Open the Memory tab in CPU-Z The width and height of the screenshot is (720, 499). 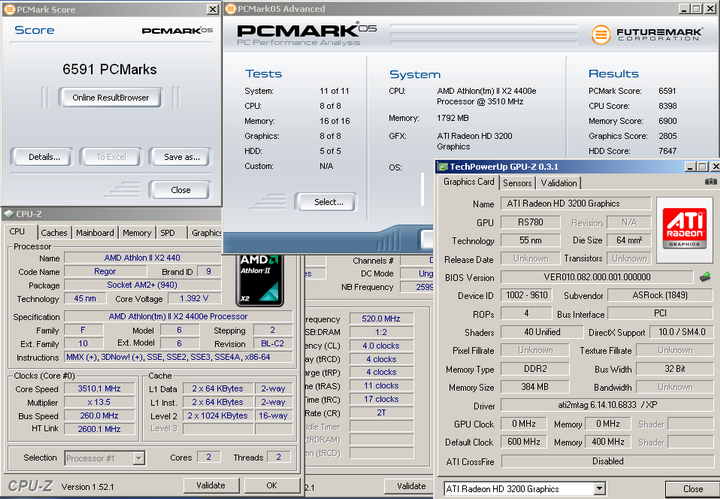point(136,233)
